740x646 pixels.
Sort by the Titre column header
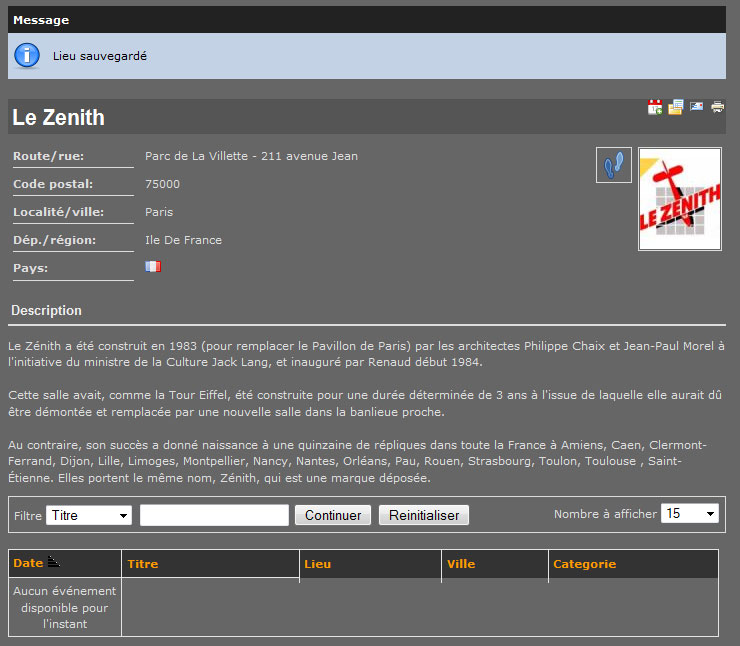pos(143,564)
